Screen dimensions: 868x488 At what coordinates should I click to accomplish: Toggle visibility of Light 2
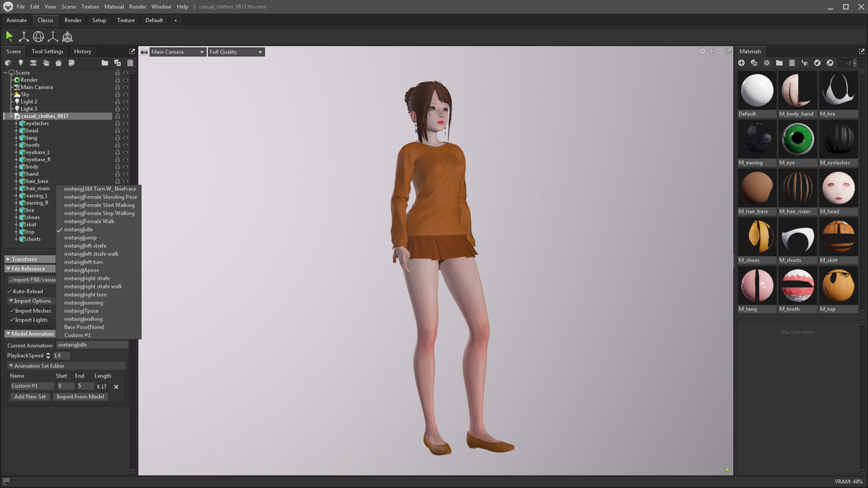point(126,102)
